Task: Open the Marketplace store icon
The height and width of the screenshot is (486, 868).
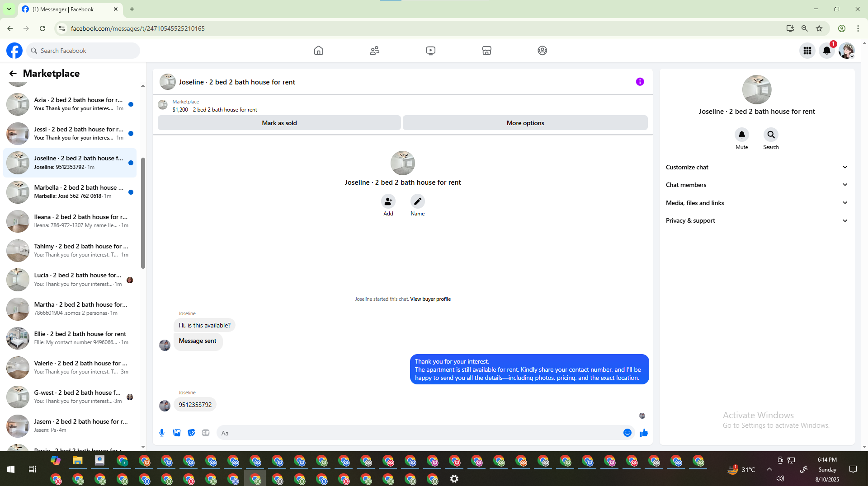Action: 487,51
